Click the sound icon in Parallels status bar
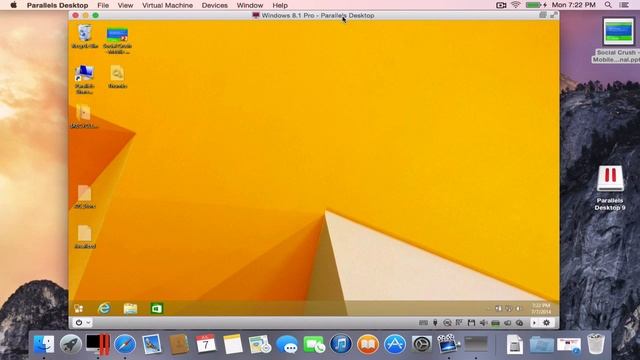This screenshot has height=360, width=640. 483,323
